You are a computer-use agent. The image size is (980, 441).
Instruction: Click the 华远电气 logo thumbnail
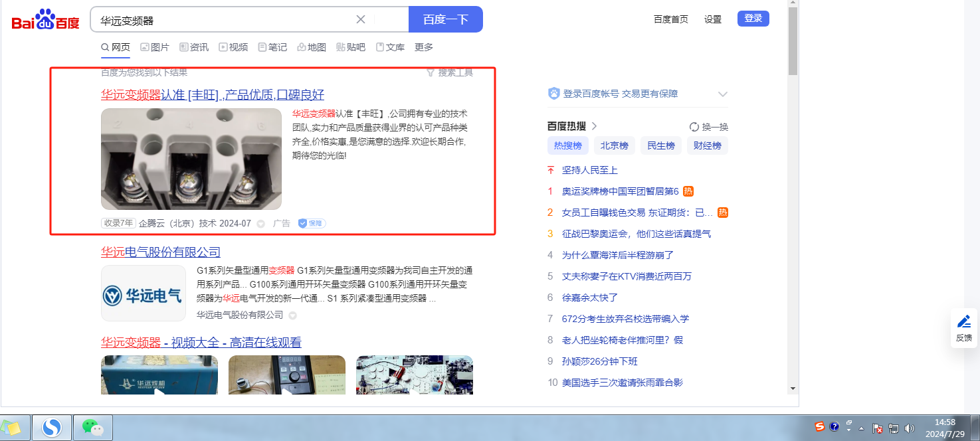click(144, 294)
